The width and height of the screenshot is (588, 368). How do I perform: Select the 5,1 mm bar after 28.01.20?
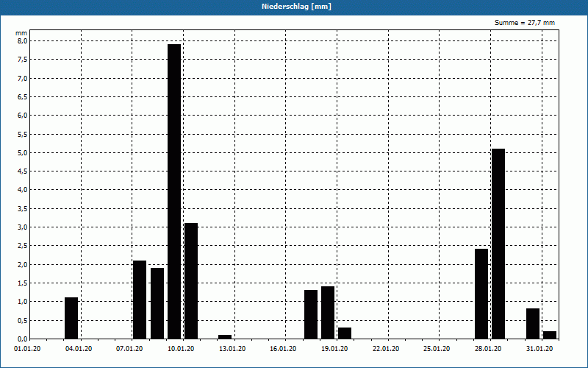coord(498,244)
